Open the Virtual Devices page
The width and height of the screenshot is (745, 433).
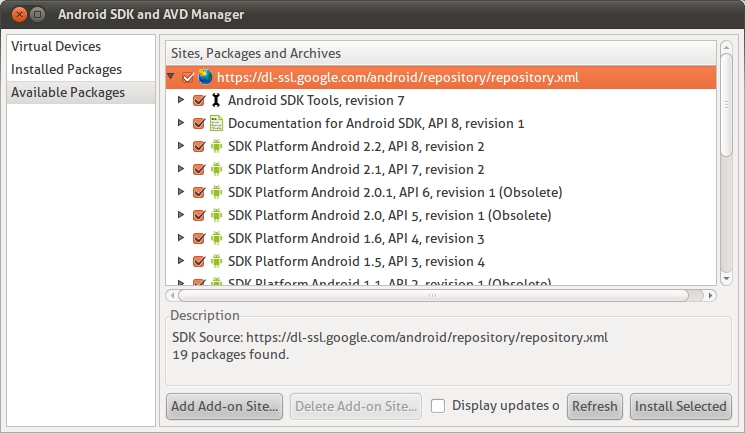coord(81,46)
